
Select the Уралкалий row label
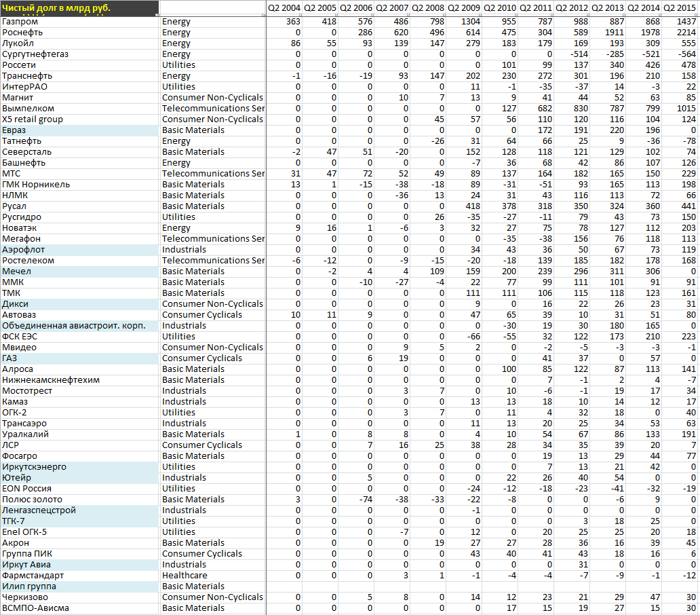point(79,434)
